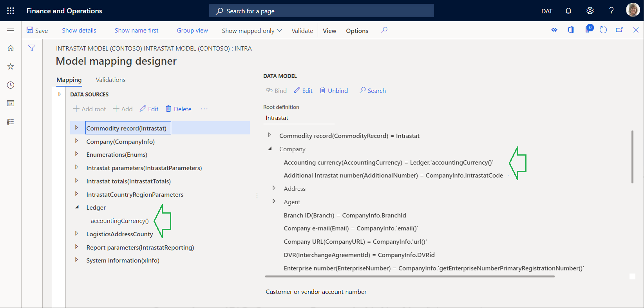Click Add root in Data sources
Screen dimensions: 644x308
[89, 109]
